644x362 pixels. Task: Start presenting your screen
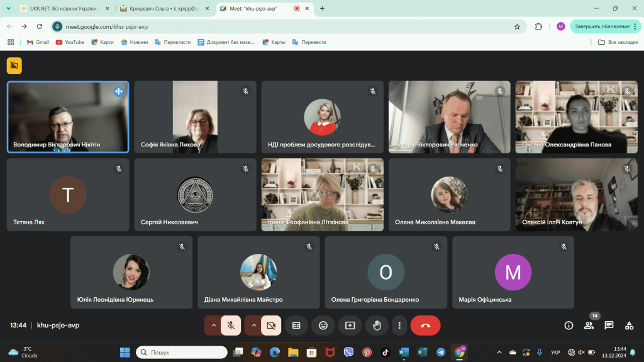350,325
